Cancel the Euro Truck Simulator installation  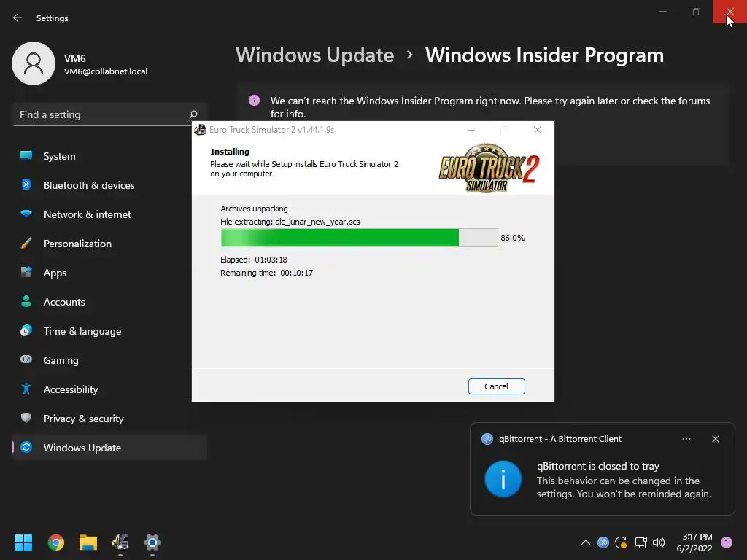point(496,386)
